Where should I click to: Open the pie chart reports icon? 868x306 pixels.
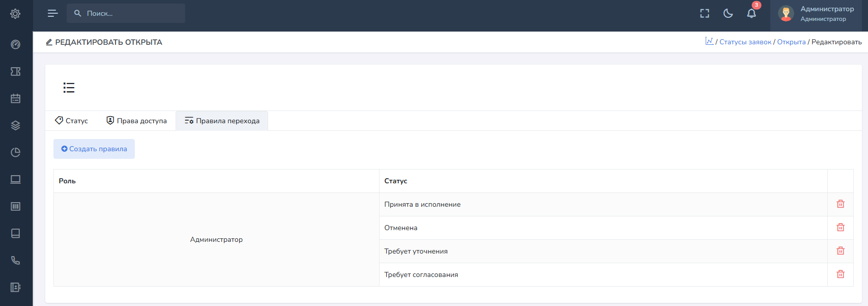coord(15,153)
